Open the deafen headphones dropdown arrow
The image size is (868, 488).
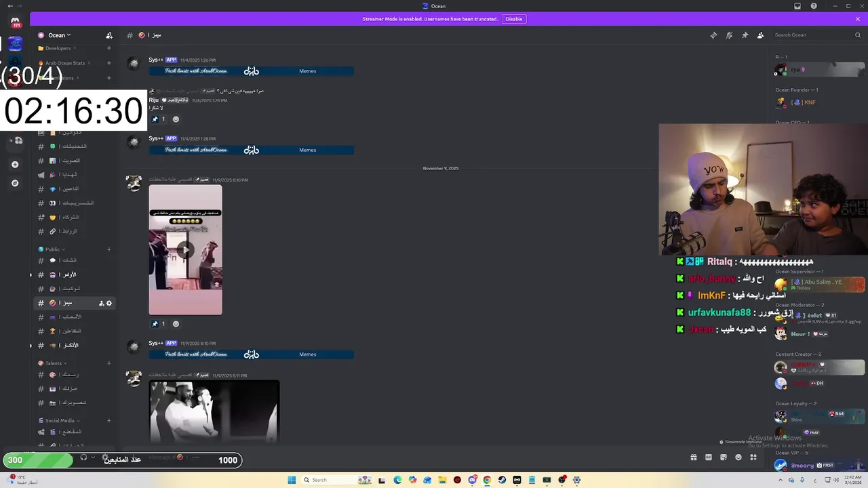pyautogui.click(x=93, y=457)
